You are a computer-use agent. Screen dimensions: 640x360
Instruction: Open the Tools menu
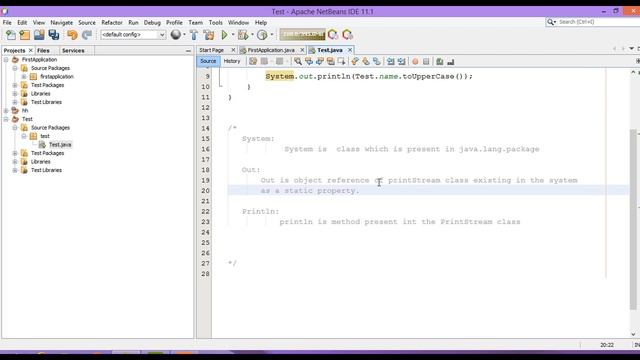[216, 22]
